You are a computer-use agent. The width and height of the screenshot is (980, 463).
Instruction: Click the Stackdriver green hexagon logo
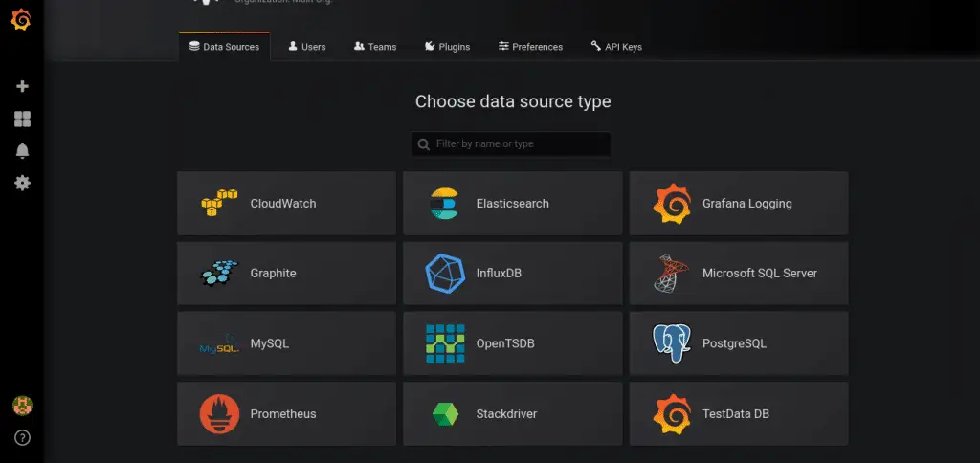coord(445,414)
